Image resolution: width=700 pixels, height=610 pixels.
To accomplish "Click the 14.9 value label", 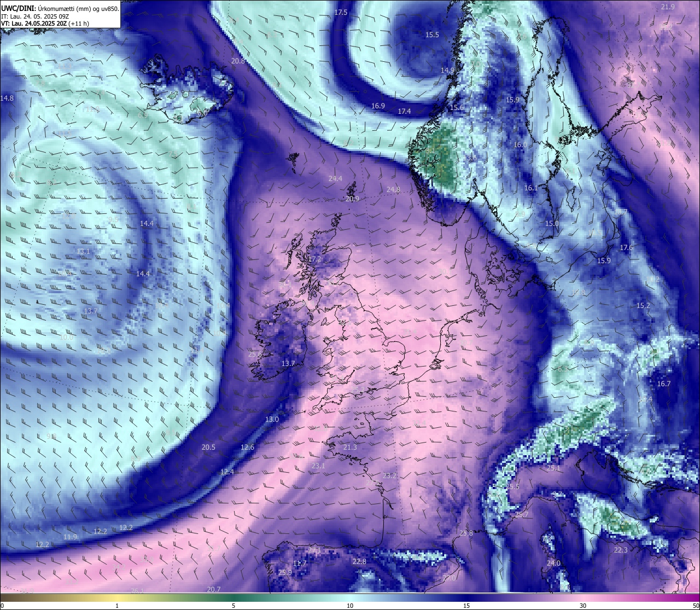I will 447,70.
